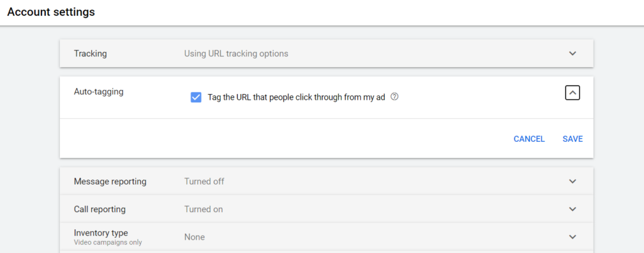Click the 'None' inventory type value
This screenshot has height=253, width=644.
[x=194, y=237]
